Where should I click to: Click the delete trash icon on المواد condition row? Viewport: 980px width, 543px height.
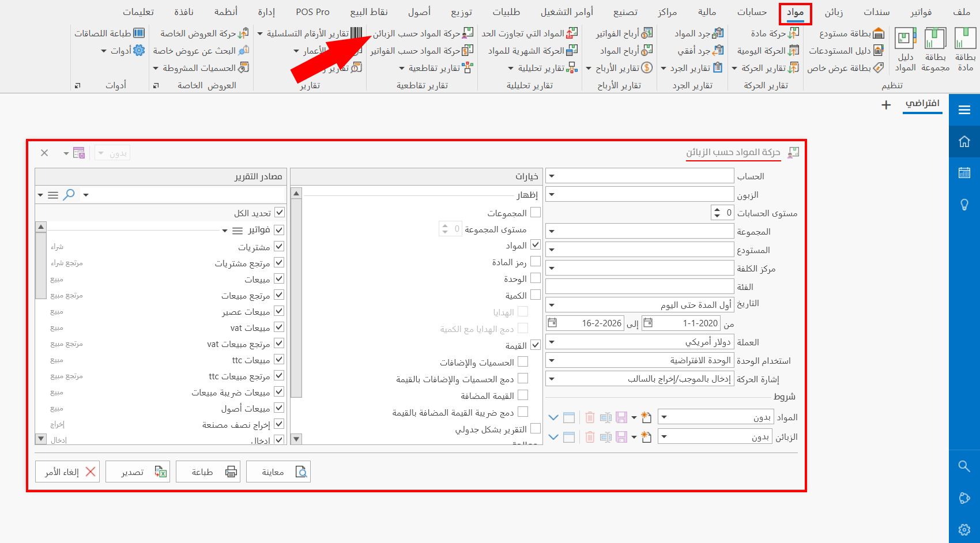pyautogui.click(x=589, y=417)
